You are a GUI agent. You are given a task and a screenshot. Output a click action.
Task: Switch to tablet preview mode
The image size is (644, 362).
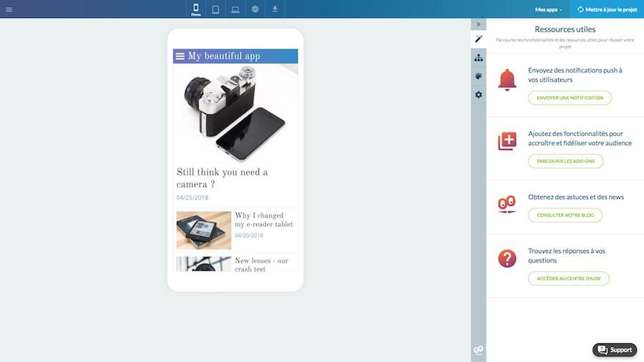[215, 9]
